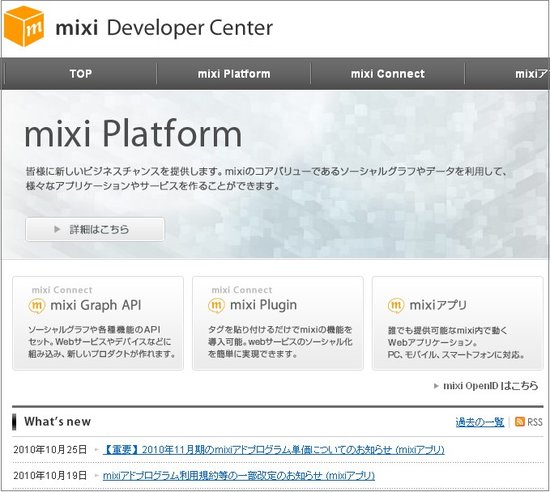Open the mixiアプリ card
550x492 pixels.
[458, 323]
